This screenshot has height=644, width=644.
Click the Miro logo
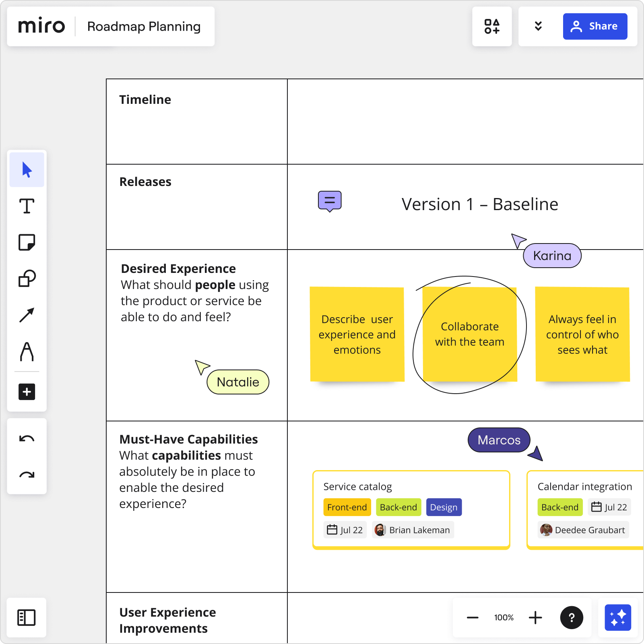coord(42,26)
